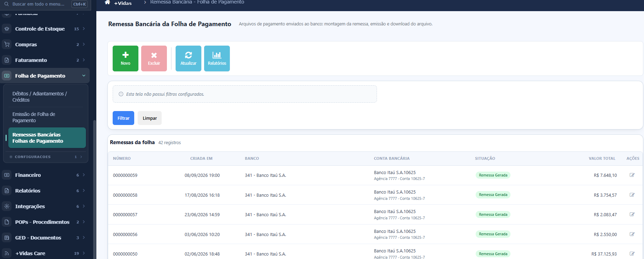Click the +Vidas Care sidebar icon

coord(7,253)
